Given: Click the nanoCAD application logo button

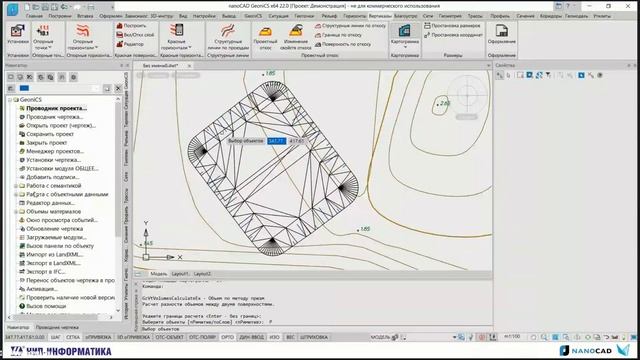Looking at the screenshot, I should pos(13,9).
